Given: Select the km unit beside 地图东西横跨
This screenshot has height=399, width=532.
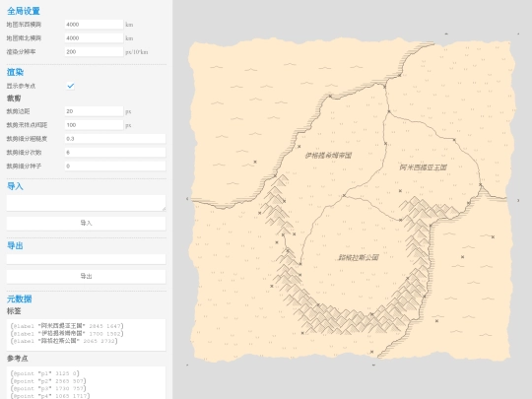Looking at the screenshot, I should pos(129,25).
